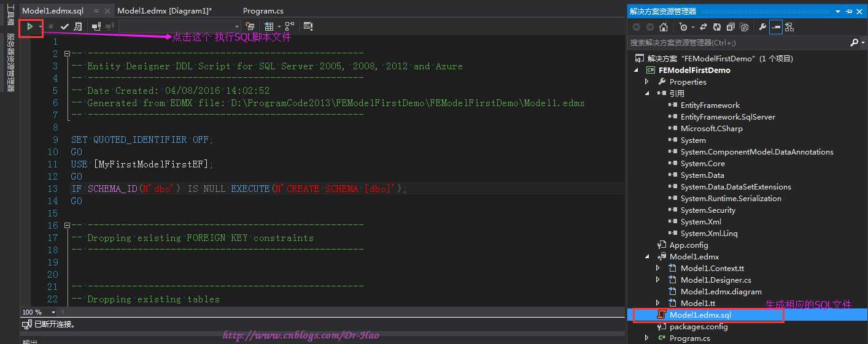Select System.Runtime.Serialization reference
868x344 pixels.
[x=730, y=198]
